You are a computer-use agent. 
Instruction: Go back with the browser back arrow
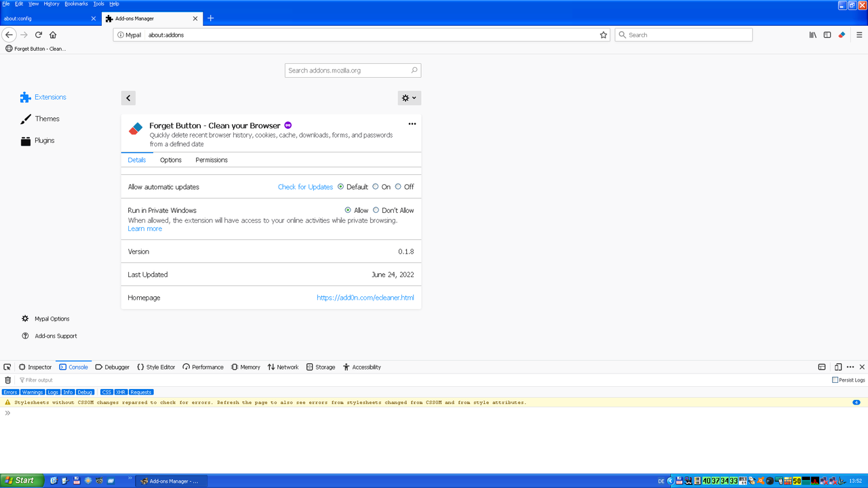9,35
